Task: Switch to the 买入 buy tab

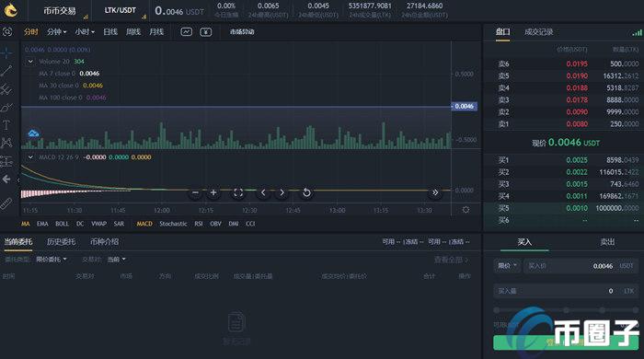Action: point(524,242)
